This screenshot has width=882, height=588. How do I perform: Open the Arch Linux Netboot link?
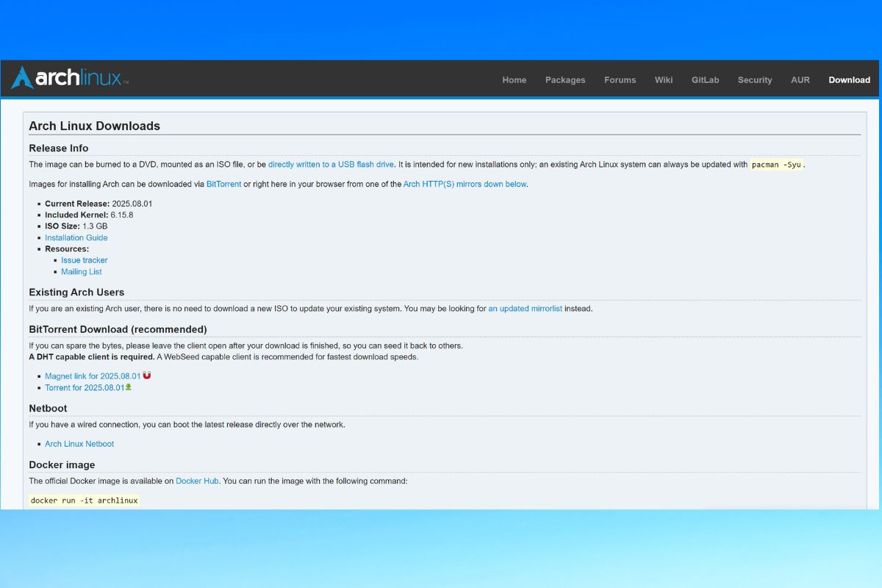tap(79, 444)
